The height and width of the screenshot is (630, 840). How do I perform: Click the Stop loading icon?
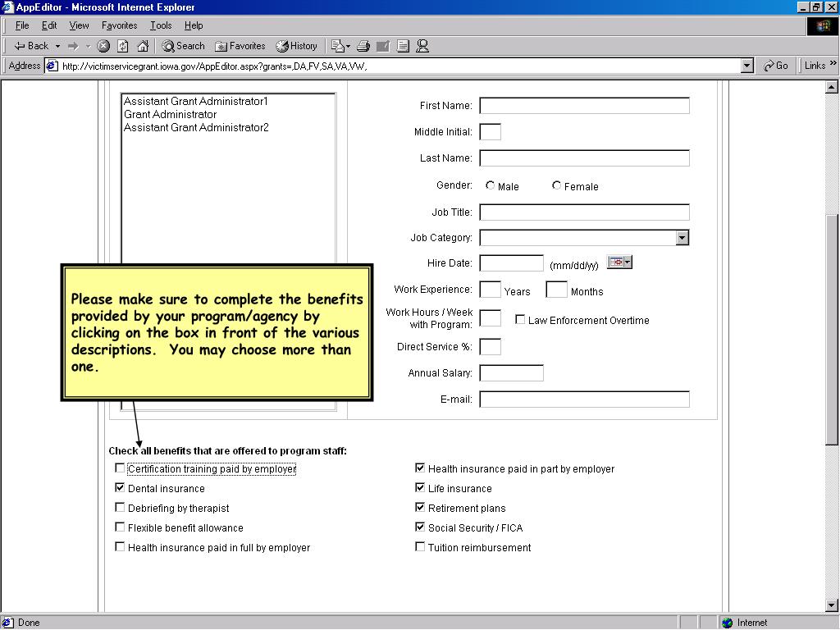pos(103,46)
